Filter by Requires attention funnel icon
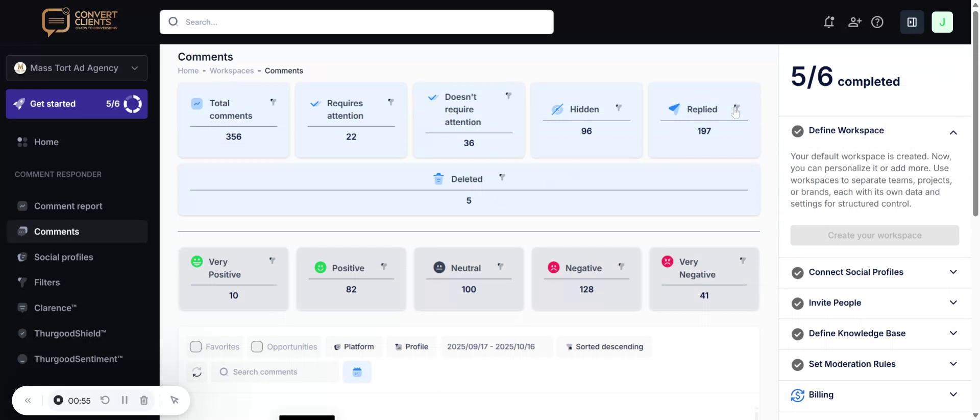This screenshot has height=420, width=980. coord(390,102)
